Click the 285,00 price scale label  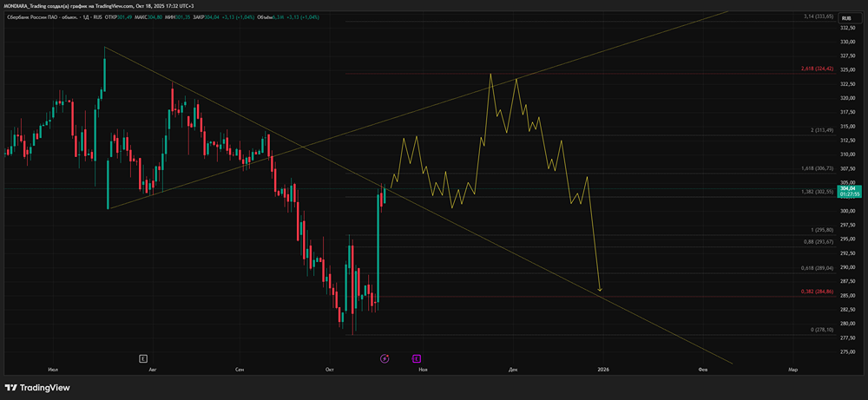click(847, 296)
